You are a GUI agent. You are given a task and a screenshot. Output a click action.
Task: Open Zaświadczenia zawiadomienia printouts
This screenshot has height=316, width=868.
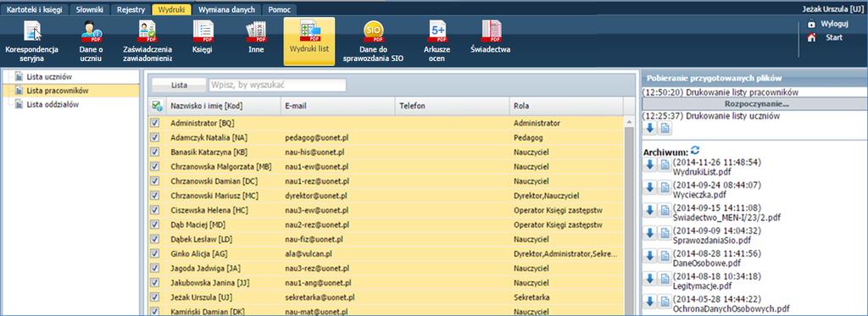click(x=147, y=42)
